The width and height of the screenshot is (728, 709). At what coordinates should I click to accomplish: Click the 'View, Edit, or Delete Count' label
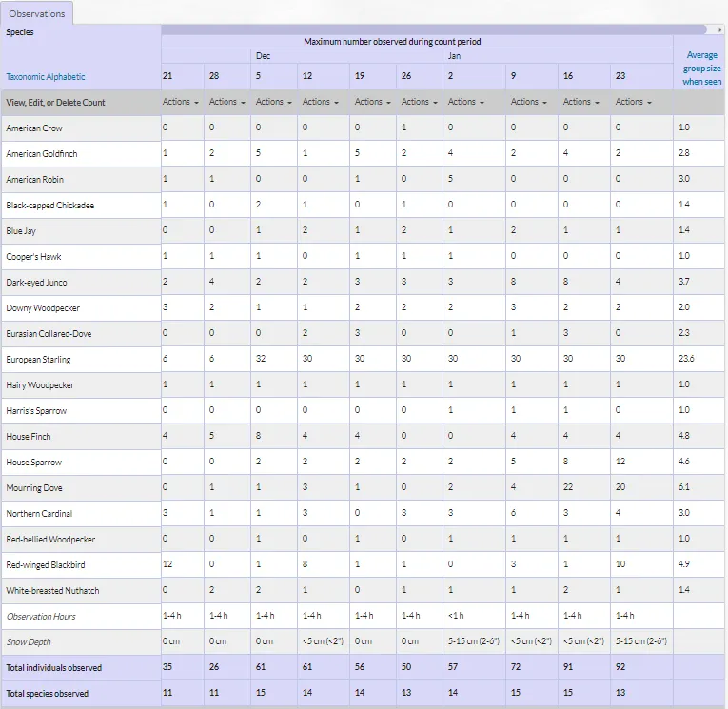pos(55,103)
